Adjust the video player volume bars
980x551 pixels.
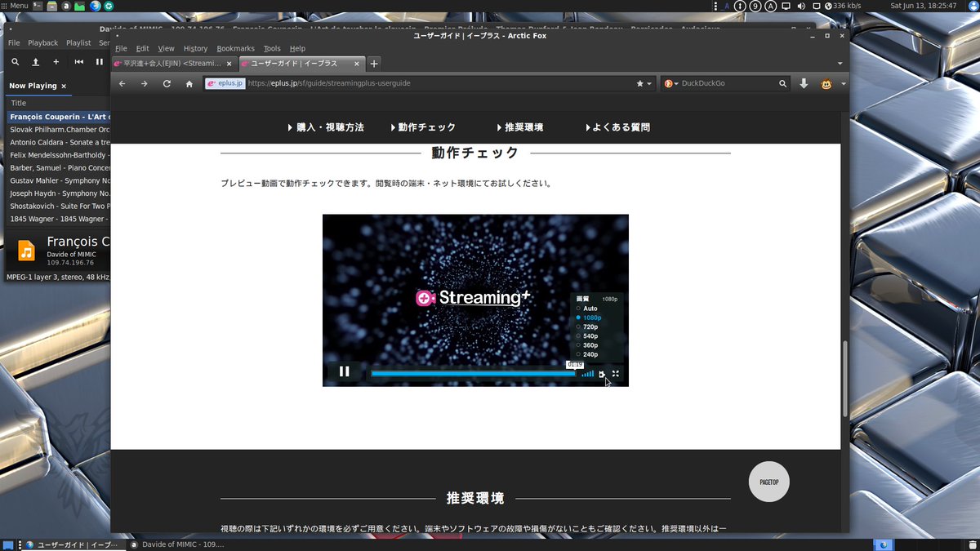click(x=588, y=374)
